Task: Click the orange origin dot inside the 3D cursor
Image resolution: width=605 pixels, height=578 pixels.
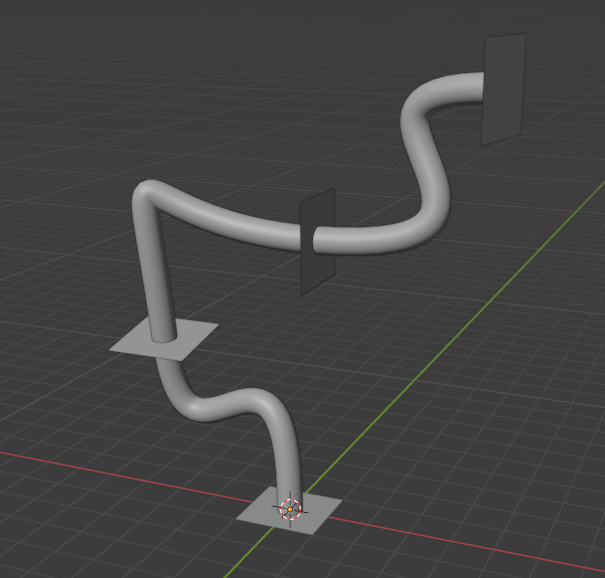Action: pyautogui.click(x=290, y=510)
